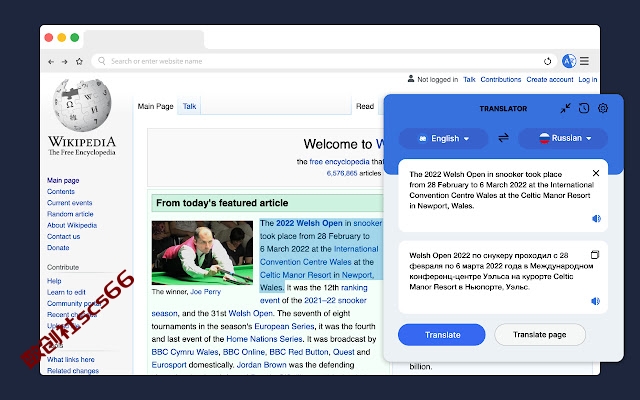Click the Create account link
The height and width of the screenshot is (400, 640).
(550, 80)
